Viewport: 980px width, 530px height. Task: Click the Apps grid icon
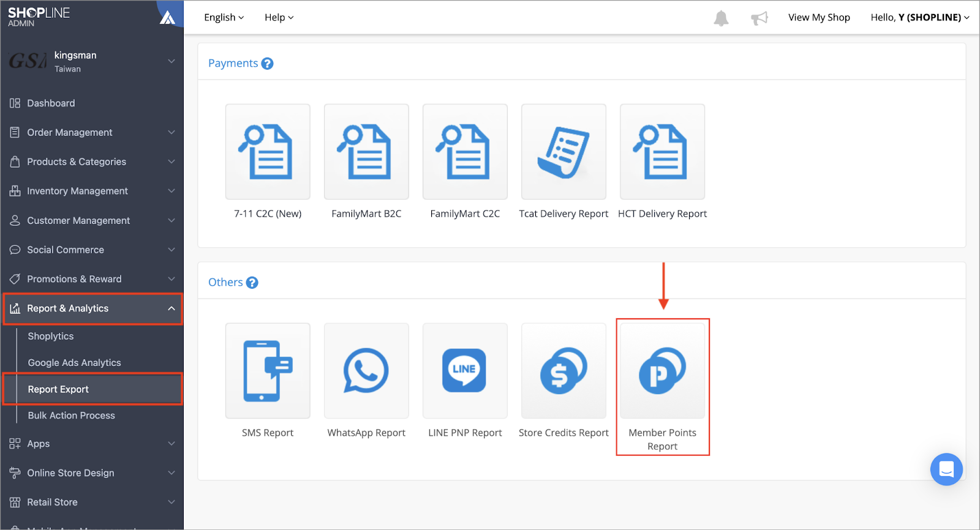(x=15, y=444)
